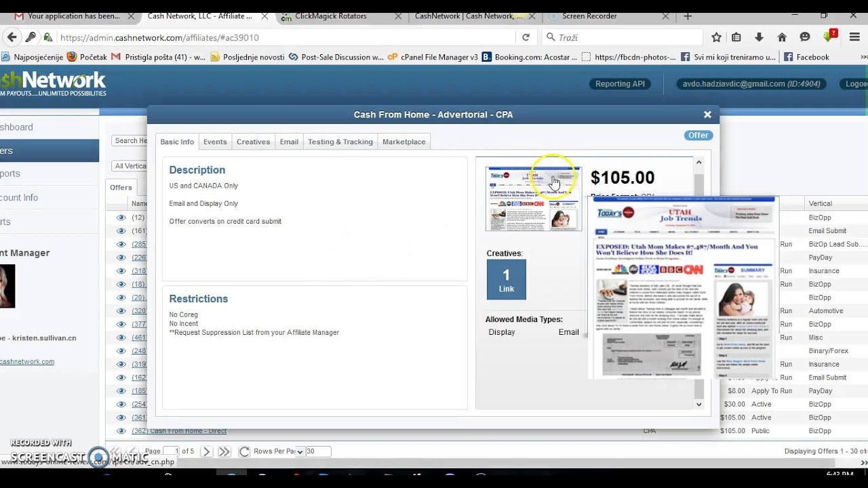This screenshot has height=488, width=868.
Task: Open offer link (254)
Action: (x=139, y=404)
